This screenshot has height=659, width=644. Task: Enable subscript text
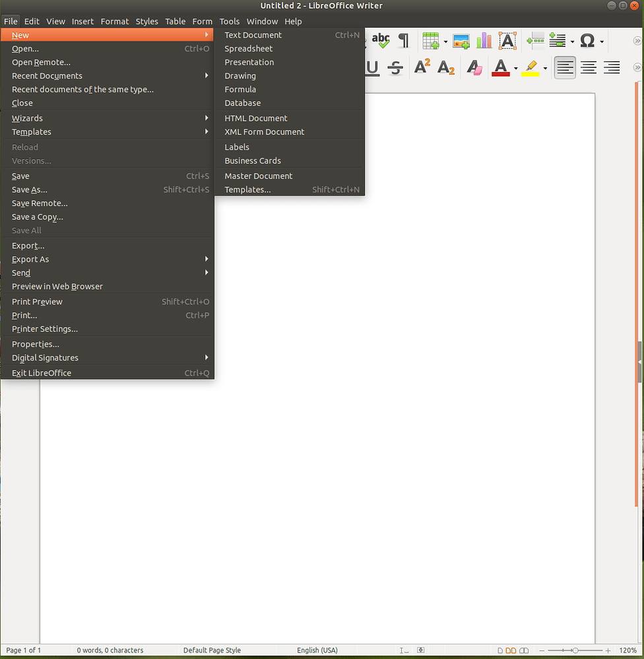tap(446, 68)
